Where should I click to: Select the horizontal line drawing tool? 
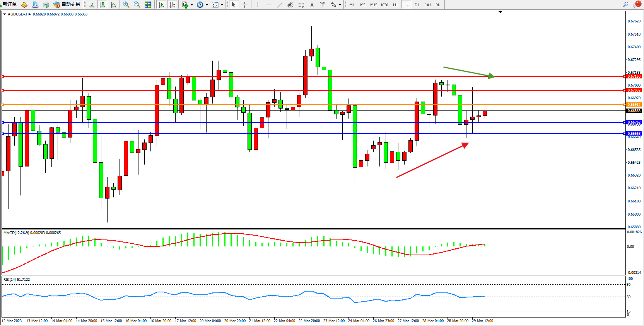269,5
